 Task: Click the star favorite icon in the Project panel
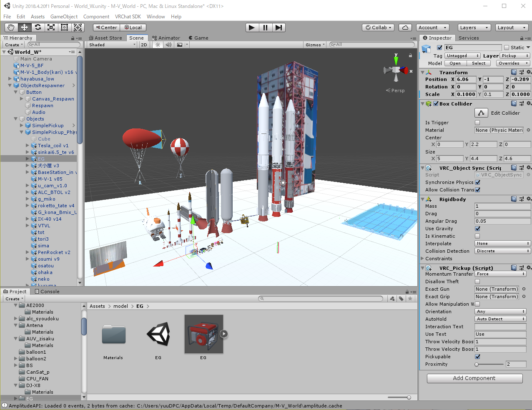(x=410, y=299)
